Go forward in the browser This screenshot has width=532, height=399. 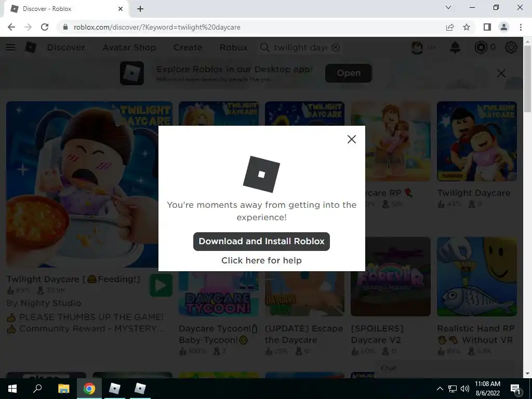pyautogui.click(x=28, y=27)
